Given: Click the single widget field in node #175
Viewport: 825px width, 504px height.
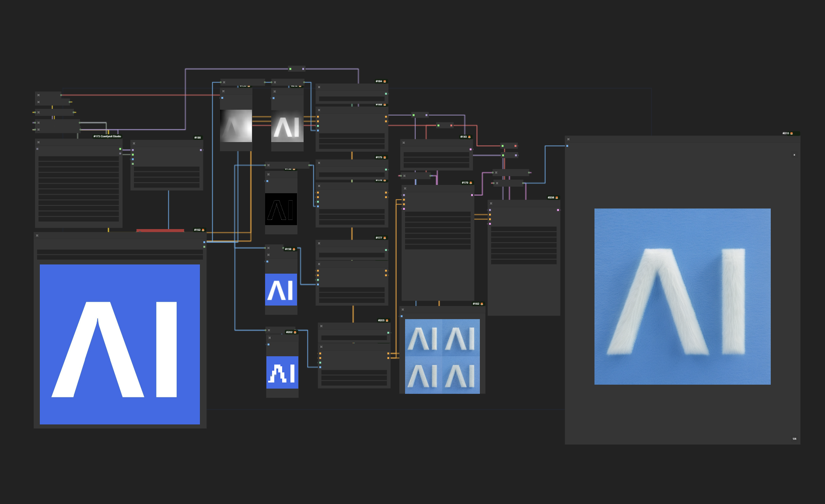Looking at the screenshot, I should point(352,174).
